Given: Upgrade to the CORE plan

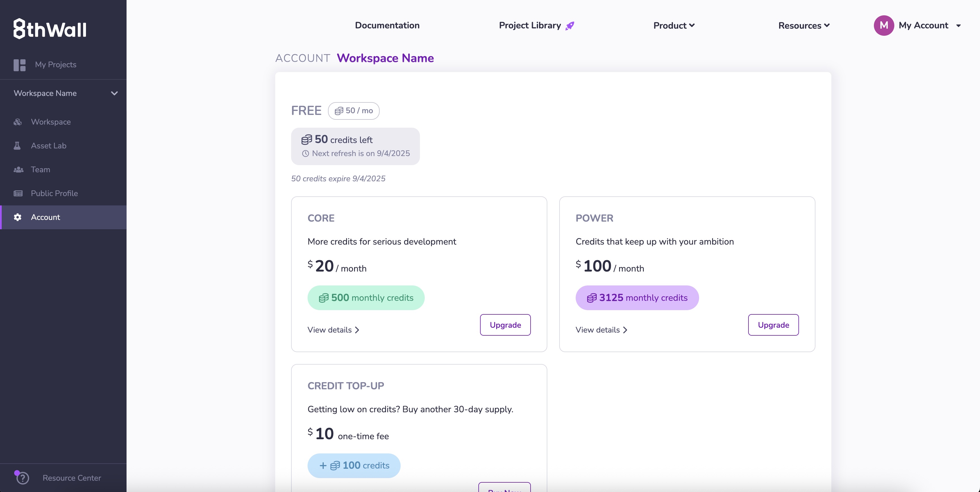Looking at the screenshot, I should click(505, 325).
